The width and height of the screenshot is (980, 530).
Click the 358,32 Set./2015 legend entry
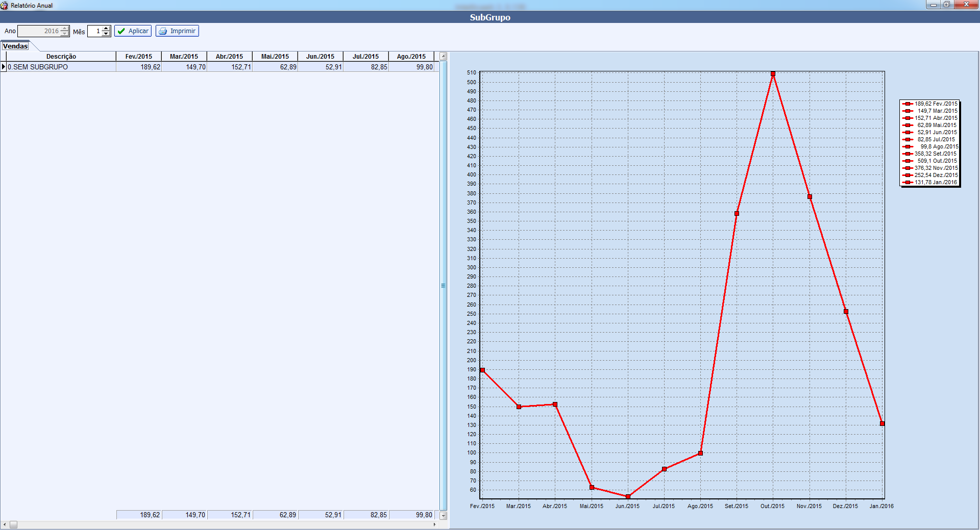[930, 154]
